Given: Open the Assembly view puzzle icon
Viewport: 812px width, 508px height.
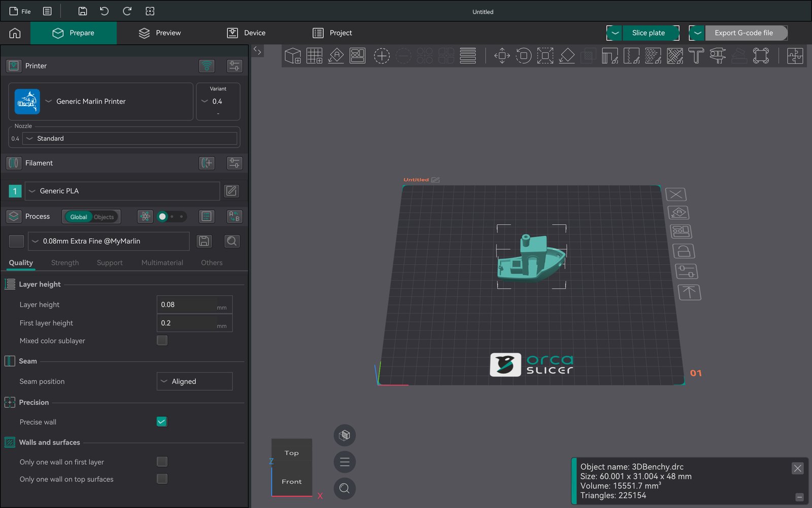Looking at the screenshot, I should pyautogui.click(x=795, y=55).
